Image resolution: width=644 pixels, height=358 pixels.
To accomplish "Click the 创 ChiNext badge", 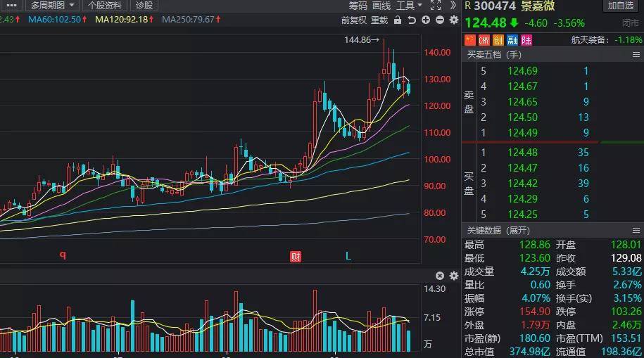I will 498,40.
